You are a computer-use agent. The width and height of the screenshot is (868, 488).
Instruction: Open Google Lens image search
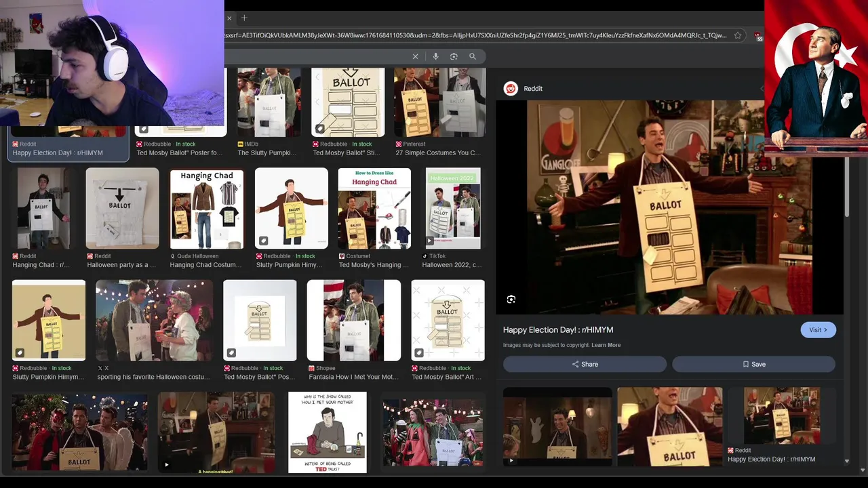point(454,56)
